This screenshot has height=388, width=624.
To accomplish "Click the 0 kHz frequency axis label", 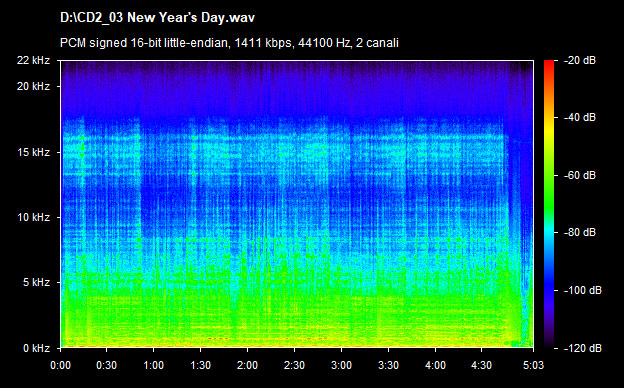I will (x=36, y=348).
